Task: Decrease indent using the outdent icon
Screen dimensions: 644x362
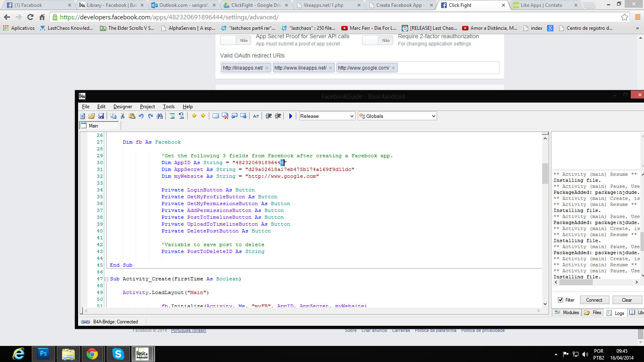Action: pos(268,116)
